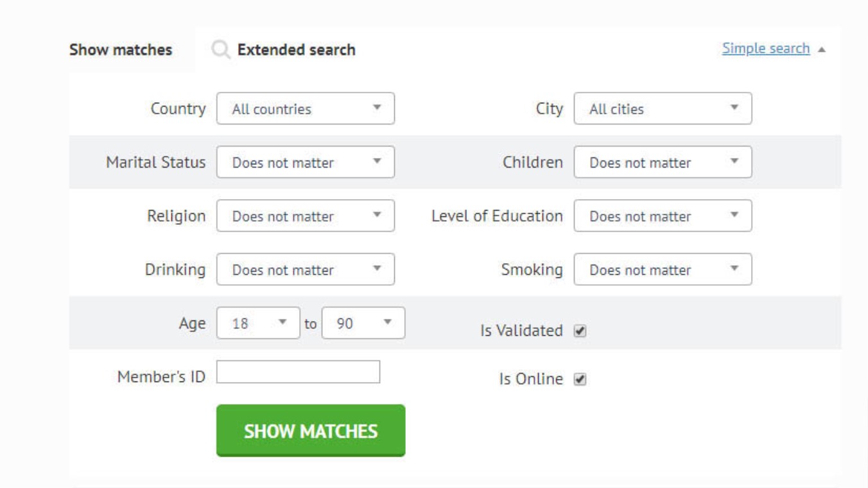
Task: Click the arrow beside Simple search
Action: pos(821,49)
